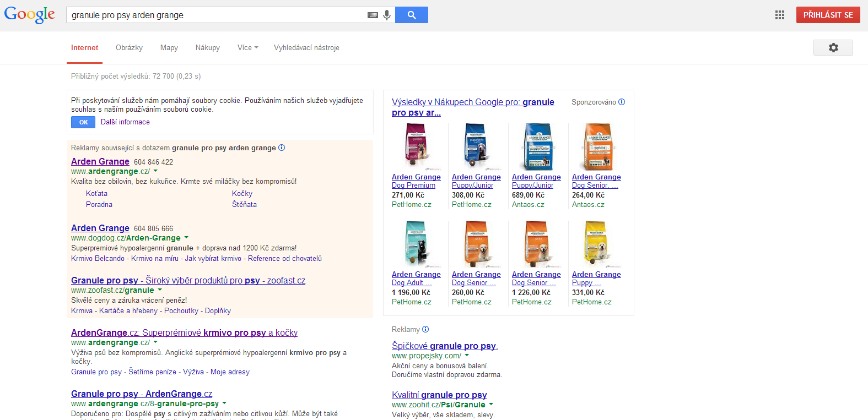Click the Koťata sitelink
The image size is (868, 420).
point(96,194)
